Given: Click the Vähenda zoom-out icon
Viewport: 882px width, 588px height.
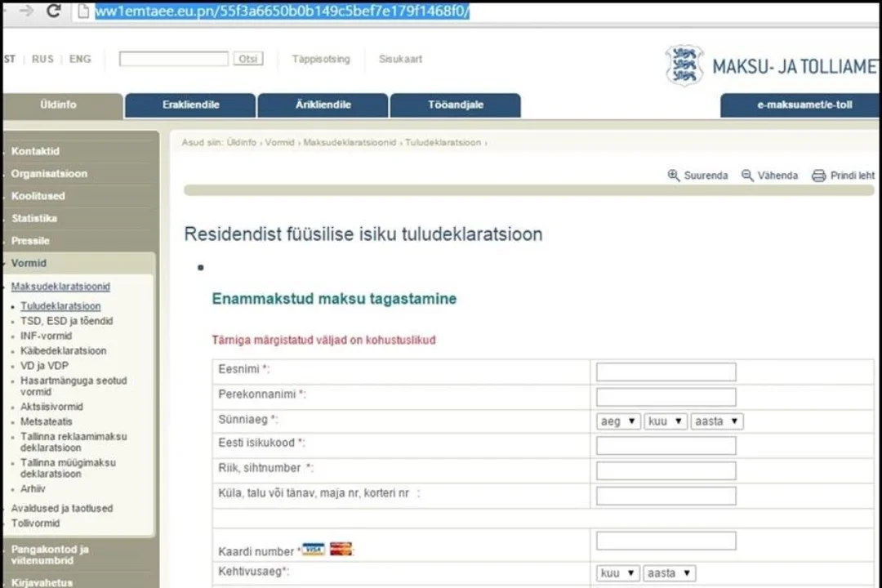Looking at the screenshot, I should coord(747,175).
